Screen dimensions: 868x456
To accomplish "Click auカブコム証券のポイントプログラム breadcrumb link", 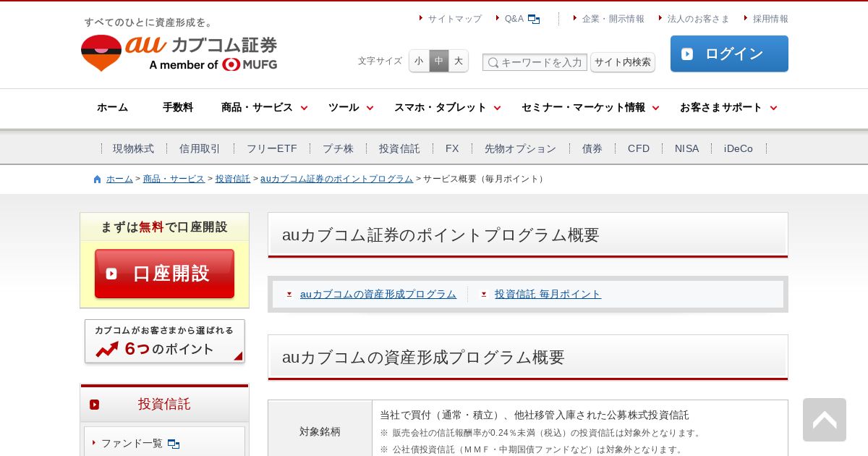I will pos(337,179).
